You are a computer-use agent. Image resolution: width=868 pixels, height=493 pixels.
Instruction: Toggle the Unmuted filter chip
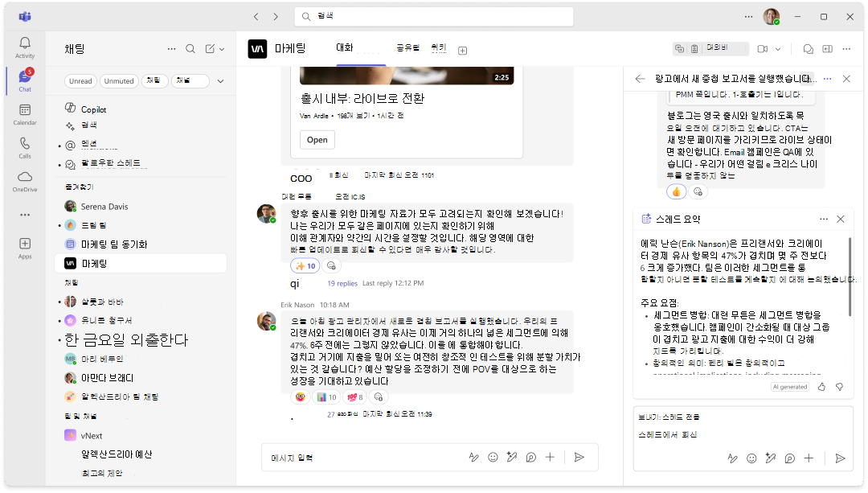pos(119,81)
